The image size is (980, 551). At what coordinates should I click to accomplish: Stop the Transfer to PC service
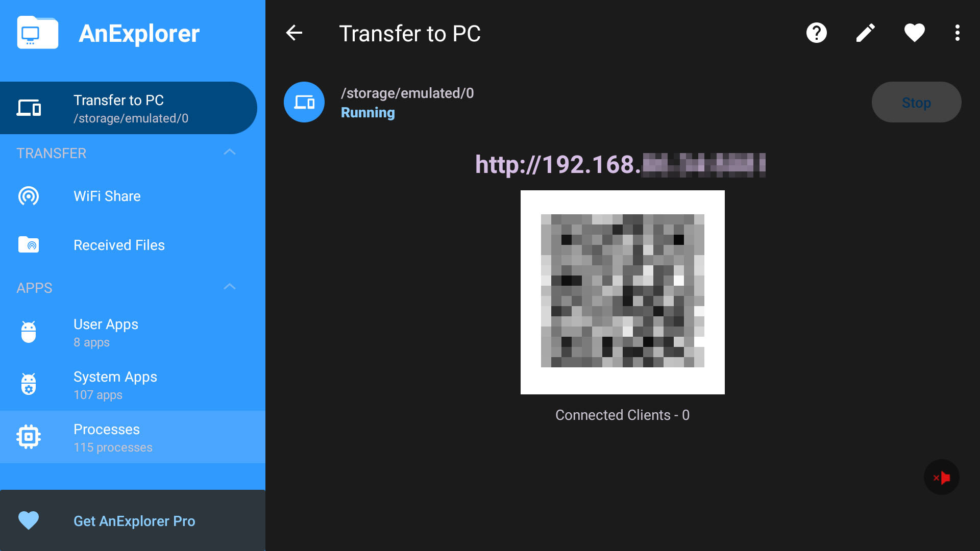pyautogui.click(x=917, y=102)
